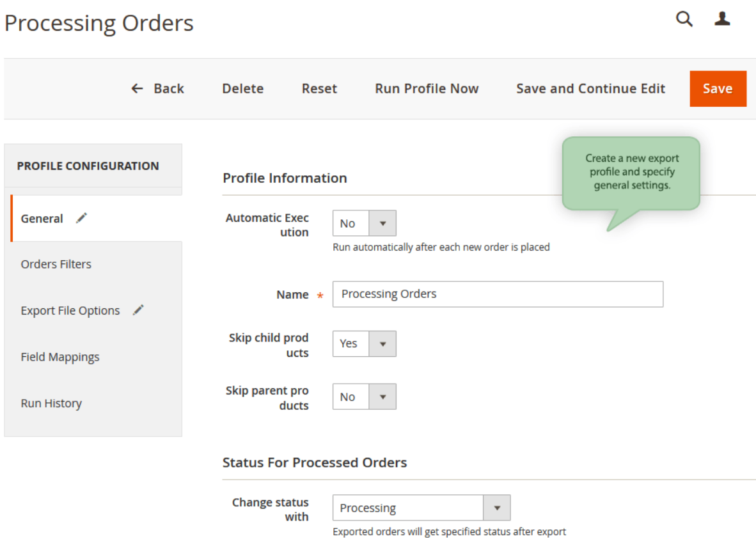Click the Delete button
The width and height of the screenshot is (756, 548).
242,89
